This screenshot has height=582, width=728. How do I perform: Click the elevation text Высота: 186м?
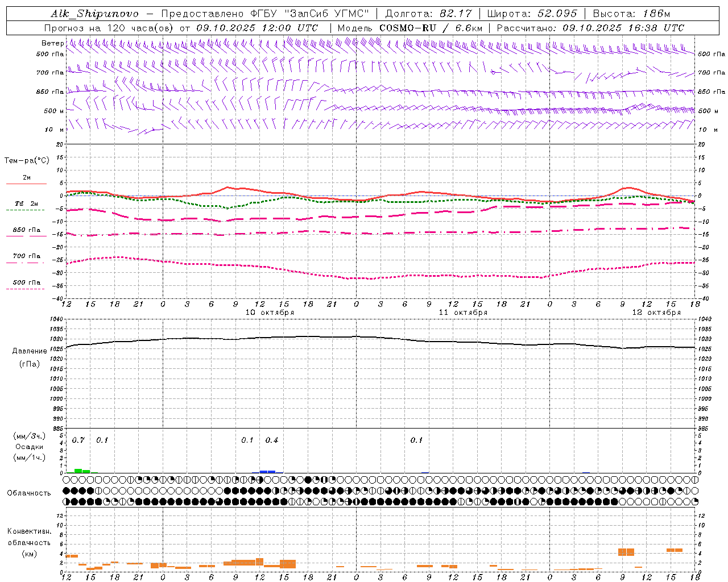pos(631,14)
